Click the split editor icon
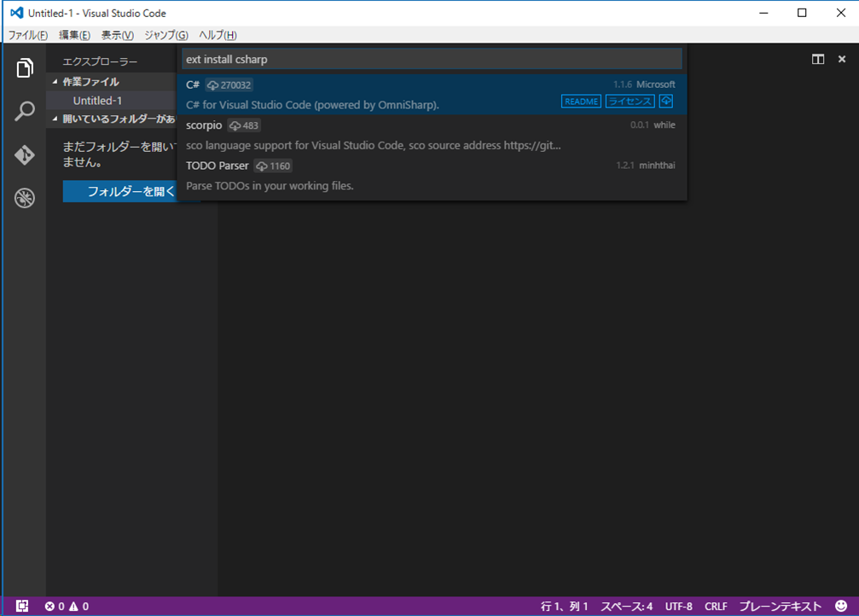This screenshot has height=616, width=859. point(818,59)
